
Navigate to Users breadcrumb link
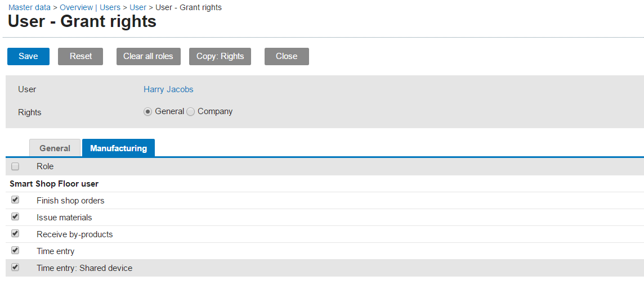click(x=110, y=7)
